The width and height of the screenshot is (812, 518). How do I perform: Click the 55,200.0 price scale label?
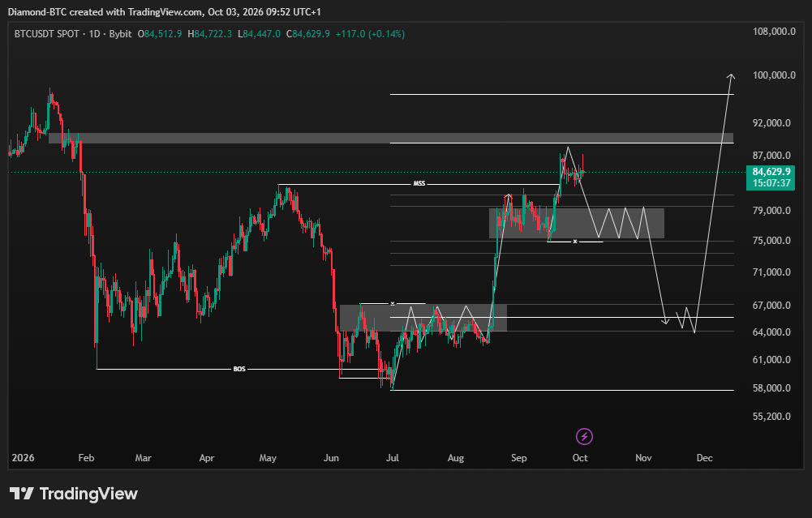tap(771, 417)
